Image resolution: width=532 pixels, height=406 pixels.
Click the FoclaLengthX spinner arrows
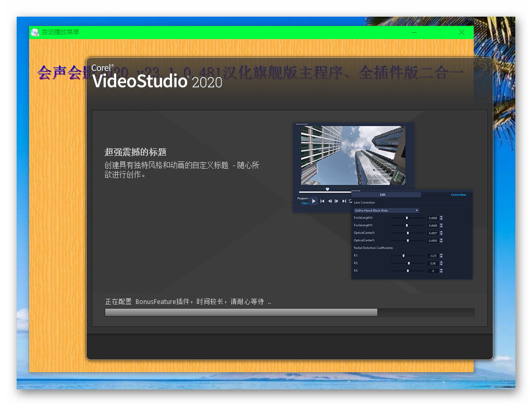(441, 218)
